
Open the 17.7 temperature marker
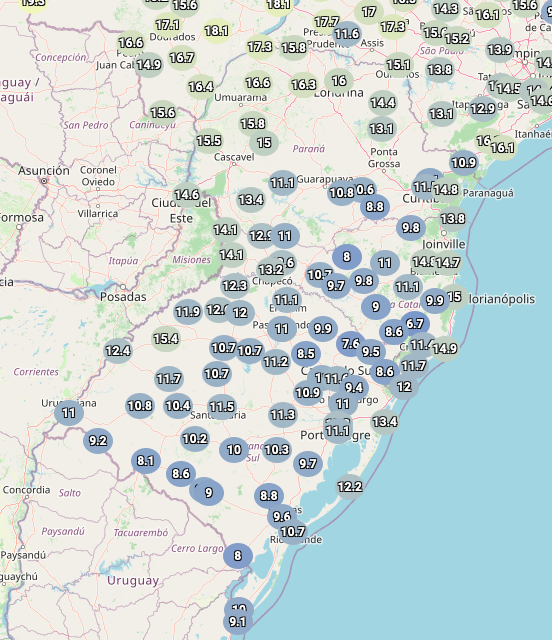(327, 21)
